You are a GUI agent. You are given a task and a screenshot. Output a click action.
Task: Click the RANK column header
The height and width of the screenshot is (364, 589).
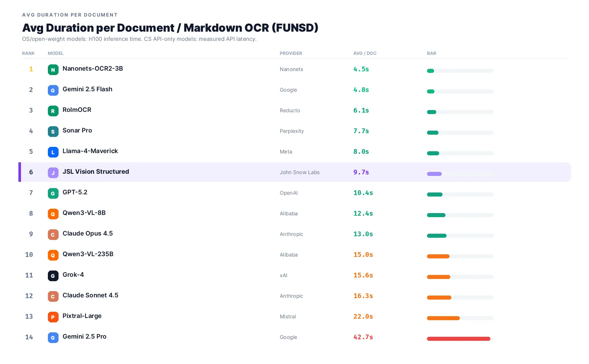[x=28, y=53]
